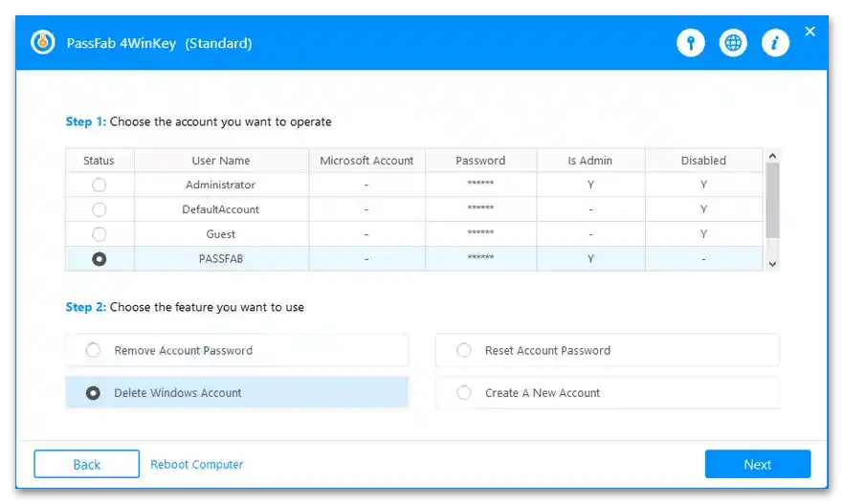Choose Delete Windows Account option
Viewport: 844px width, 504px height.
pyautogui.click(x=237, y=393)
